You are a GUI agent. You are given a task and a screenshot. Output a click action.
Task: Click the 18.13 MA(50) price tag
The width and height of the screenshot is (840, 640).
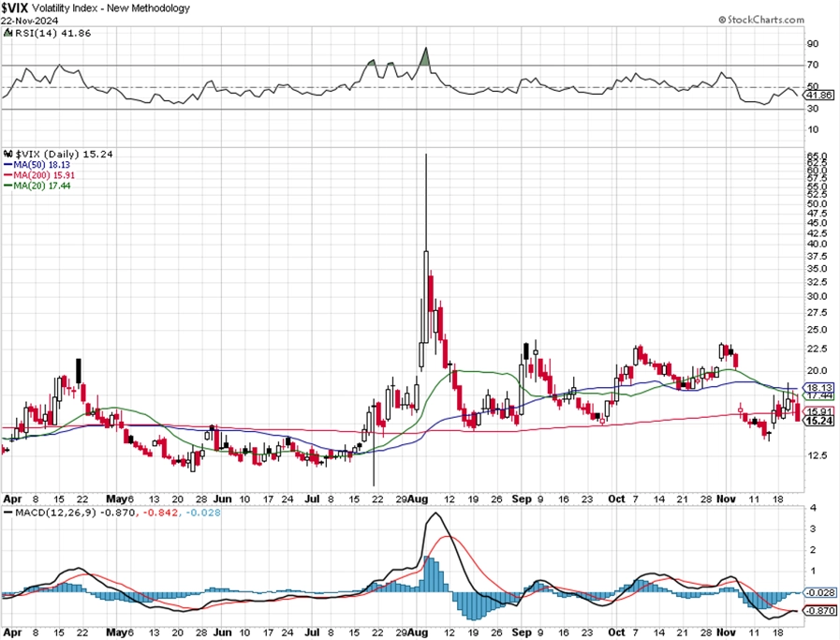coord(818,387)
